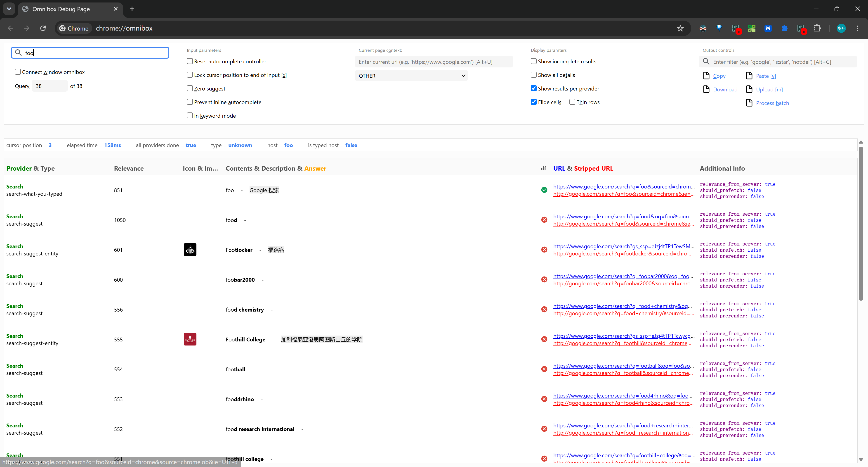Click the profile avatar in toolbar
Viewport: 868px width, 467px height.
point(841,28)
